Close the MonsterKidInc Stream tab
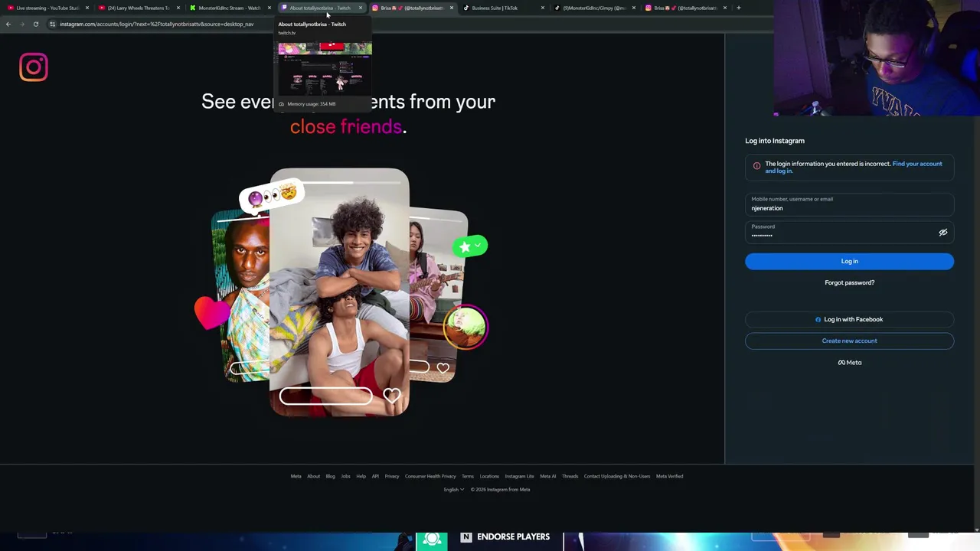Viewport: 980px width, 551px height. pos(269,8)
